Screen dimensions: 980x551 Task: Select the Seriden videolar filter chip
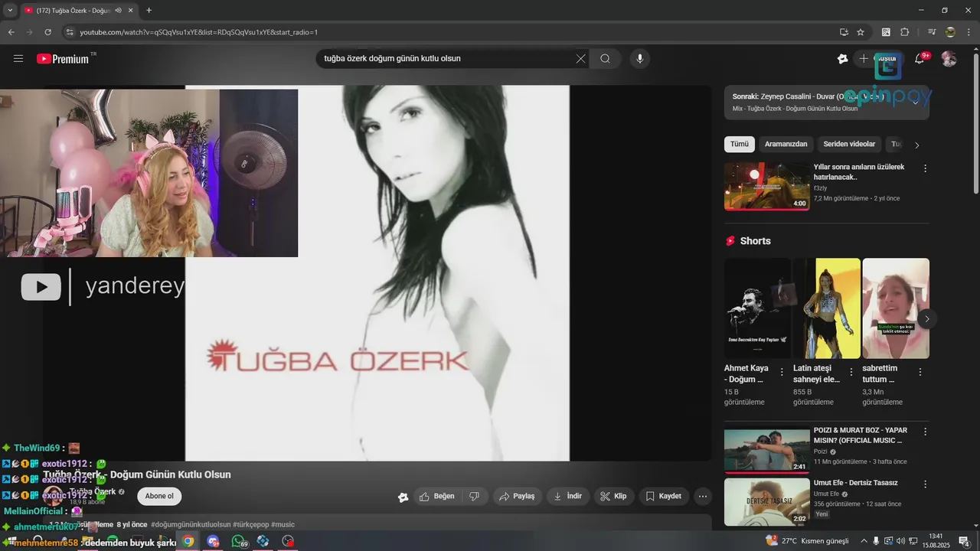point(849,144)
